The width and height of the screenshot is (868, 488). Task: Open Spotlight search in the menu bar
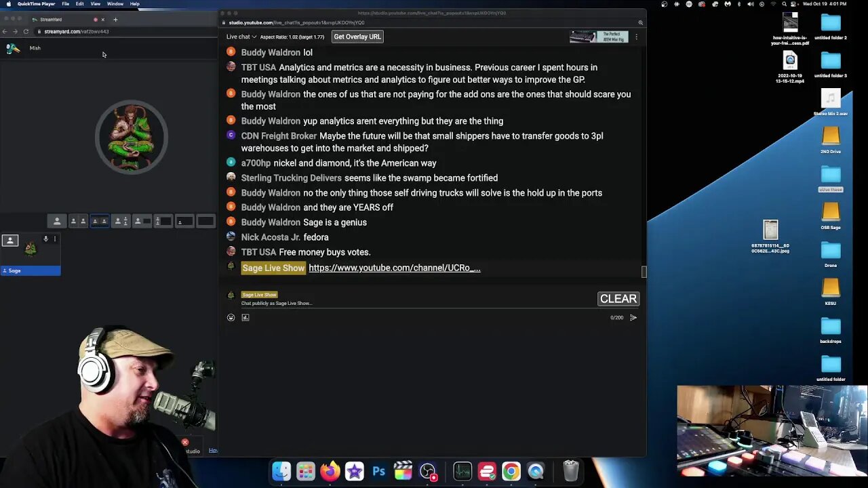tap(784, 4)
